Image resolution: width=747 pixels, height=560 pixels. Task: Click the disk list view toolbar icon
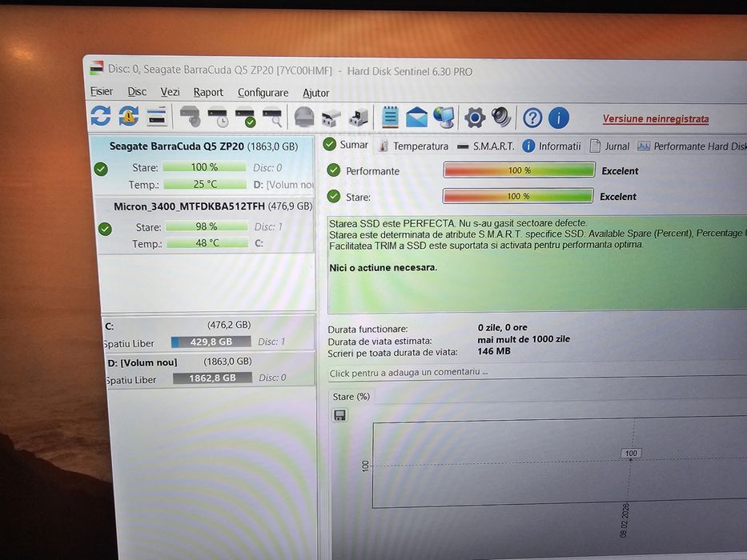tap(156, 116)
